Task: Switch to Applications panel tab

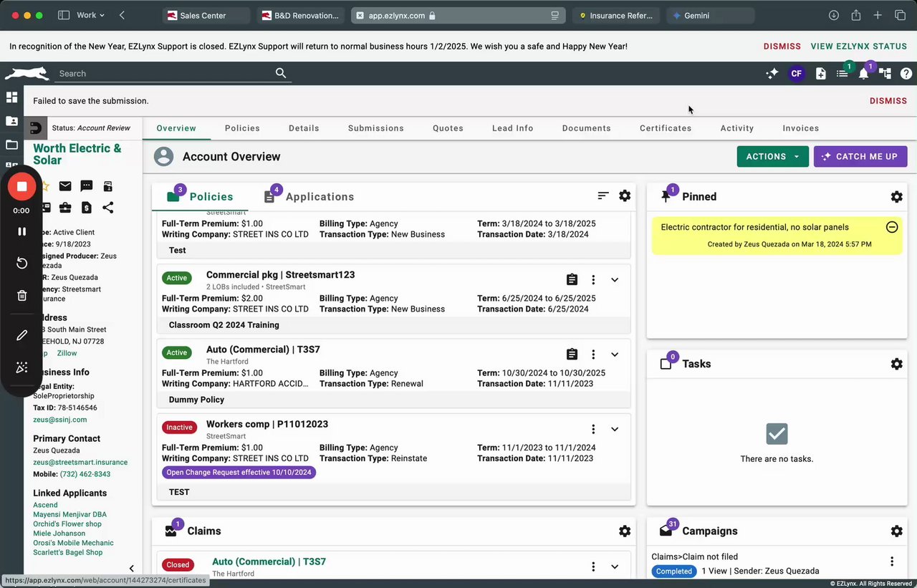Action: pos(309,196)
